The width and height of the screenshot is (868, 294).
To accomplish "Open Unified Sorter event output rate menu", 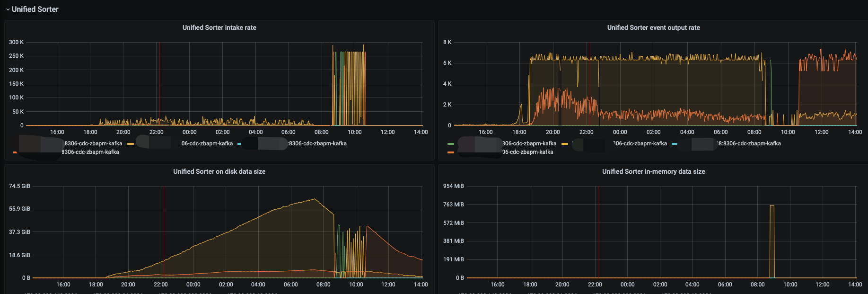I will [x=653, y=27].
